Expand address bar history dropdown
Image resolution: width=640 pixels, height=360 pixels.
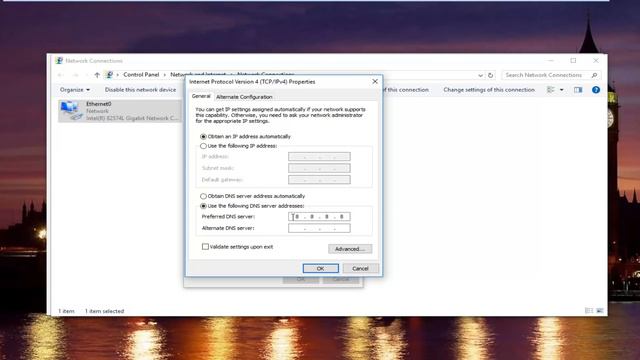click(x=480, y=75)
